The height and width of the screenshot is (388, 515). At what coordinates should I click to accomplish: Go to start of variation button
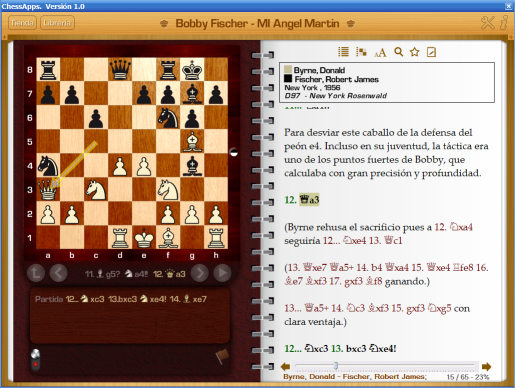[36, 273]
